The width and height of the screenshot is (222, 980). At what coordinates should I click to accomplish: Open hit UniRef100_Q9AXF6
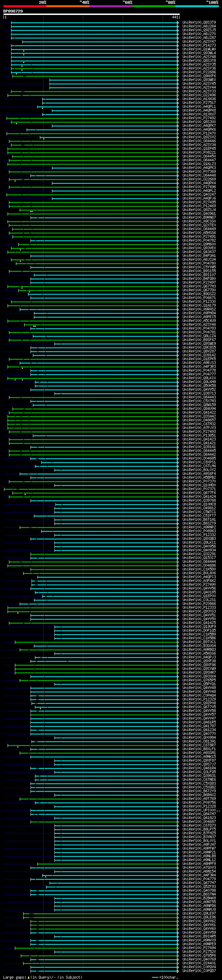[x=199, y=76]
